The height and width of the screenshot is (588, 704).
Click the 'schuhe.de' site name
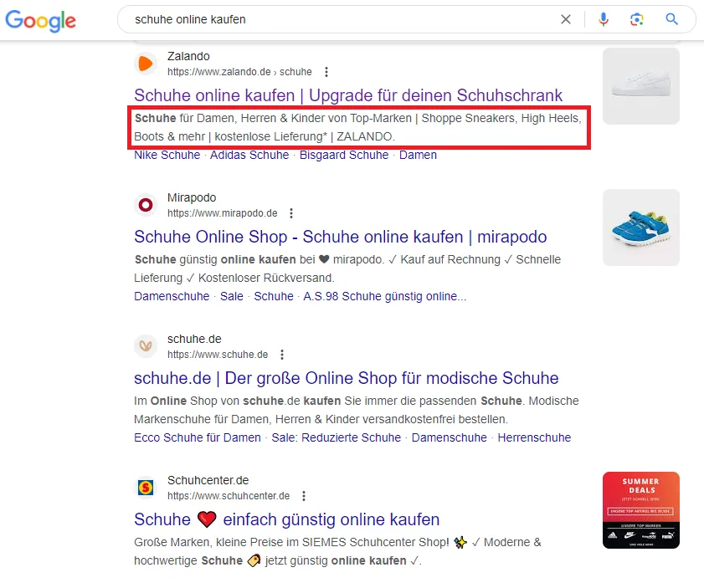pyautogui.click(x=194, y=339)
